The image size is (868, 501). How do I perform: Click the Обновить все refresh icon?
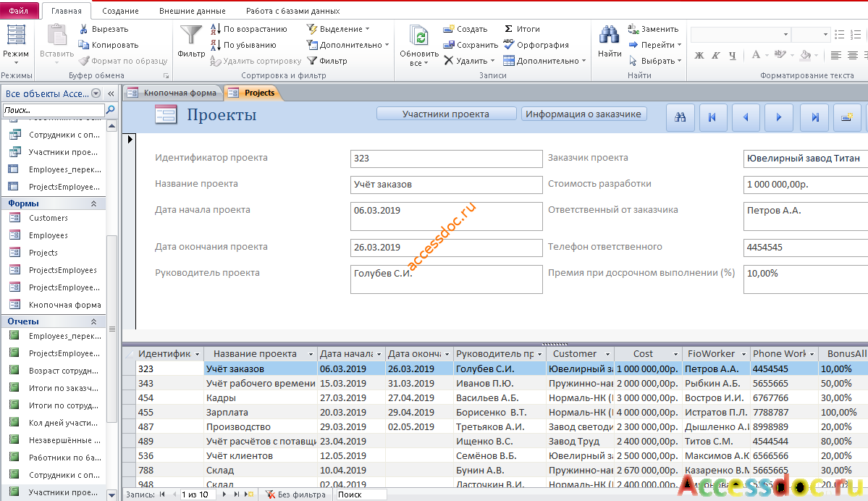coord(419,36)
